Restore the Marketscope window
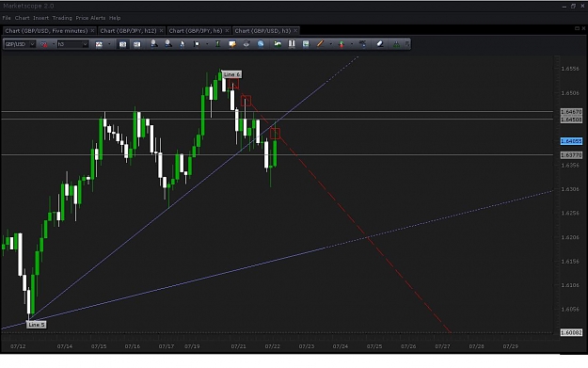Viewport: 588px width, 368px height. pyautogui.click(x=573, y=6)
